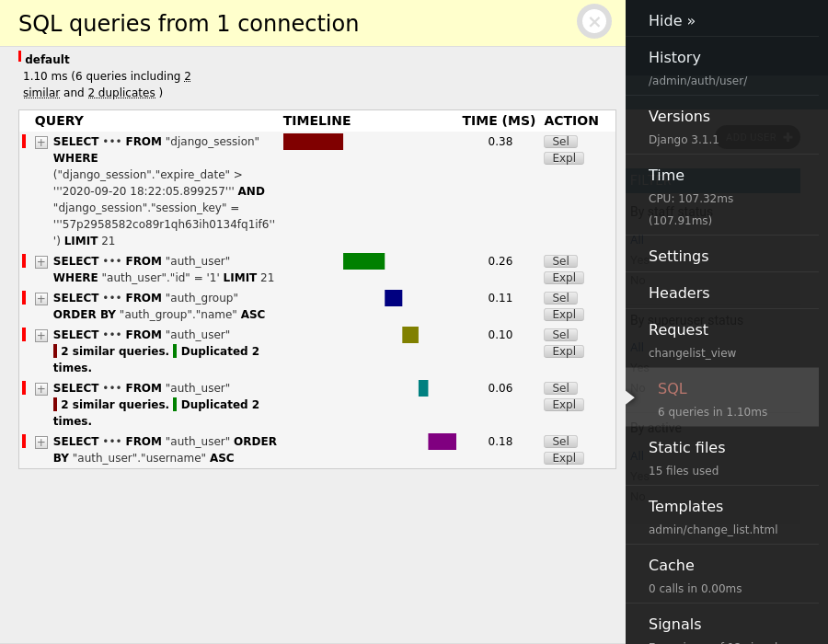Click the purple timeline bar of last query

(442, 442)
